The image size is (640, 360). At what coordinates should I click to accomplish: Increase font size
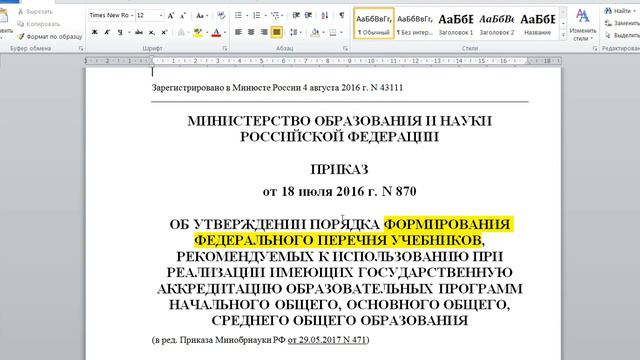pos(171,16)
